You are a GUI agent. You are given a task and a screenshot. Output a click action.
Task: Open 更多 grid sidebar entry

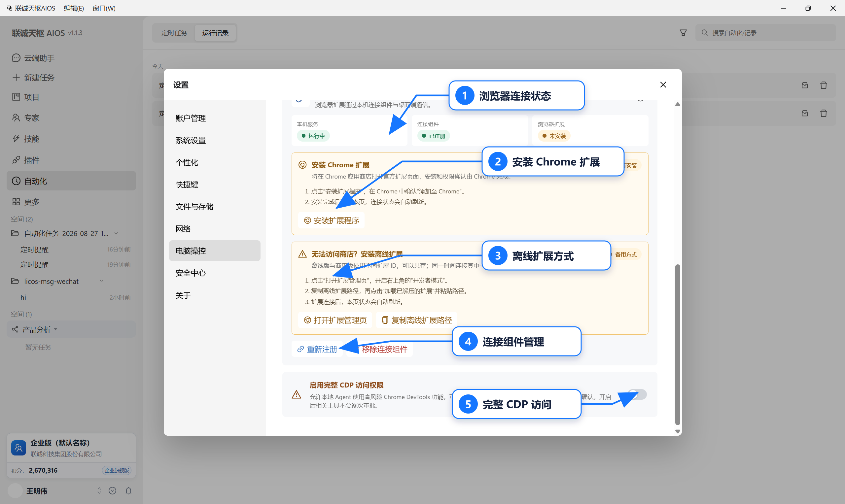(x=71, y=202)
